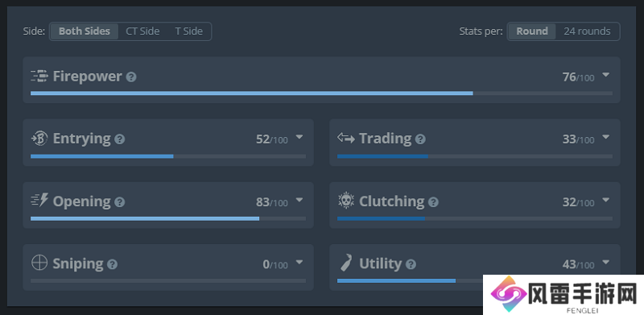Switch stats to 24 rounds
The image size is (644, 315).
click(587, 31)
